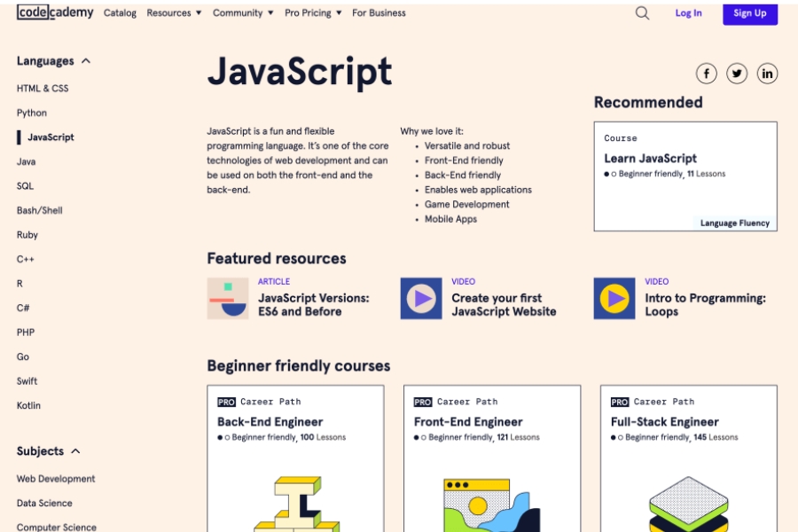The width and height of the screenshot is (798, 532).
Task: Open Computer Science subject
Action: 56,528
